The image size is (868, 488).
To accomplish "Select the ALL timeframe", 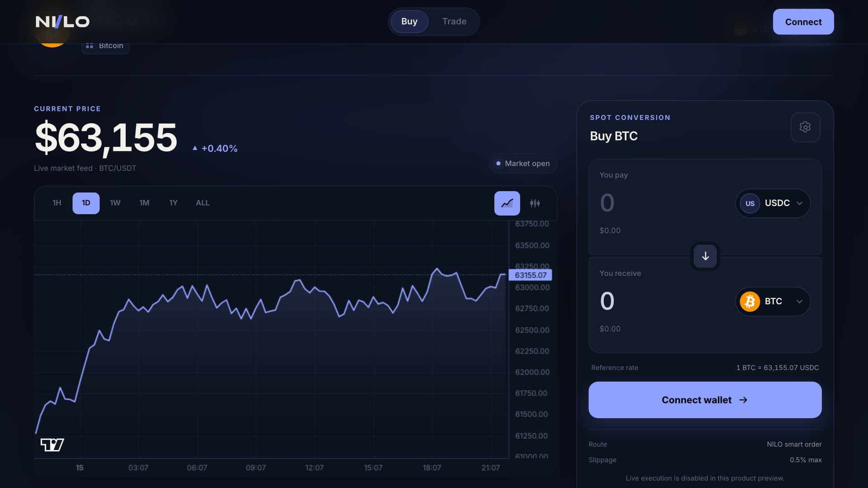I will [x=203, y=203].
